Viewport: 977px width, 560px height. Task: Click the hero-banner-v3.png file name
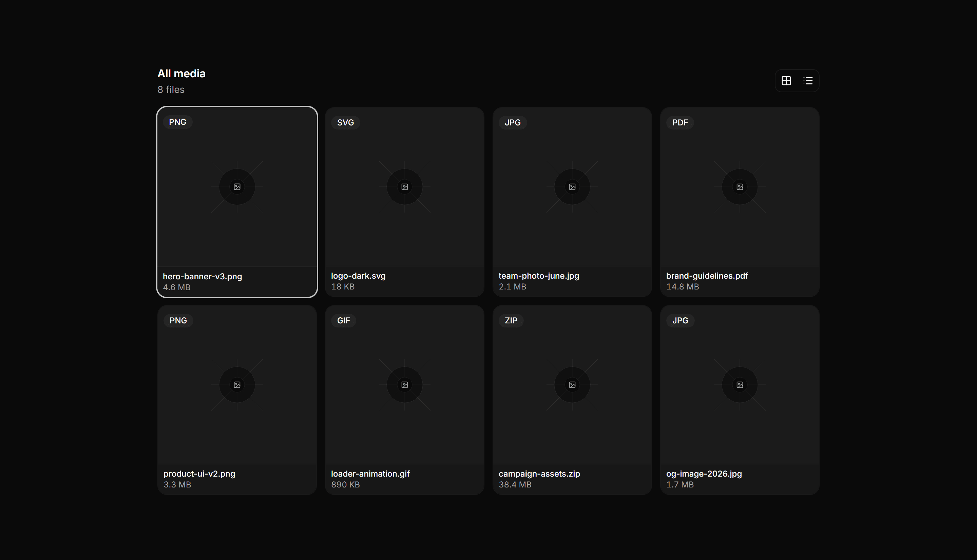203,277
